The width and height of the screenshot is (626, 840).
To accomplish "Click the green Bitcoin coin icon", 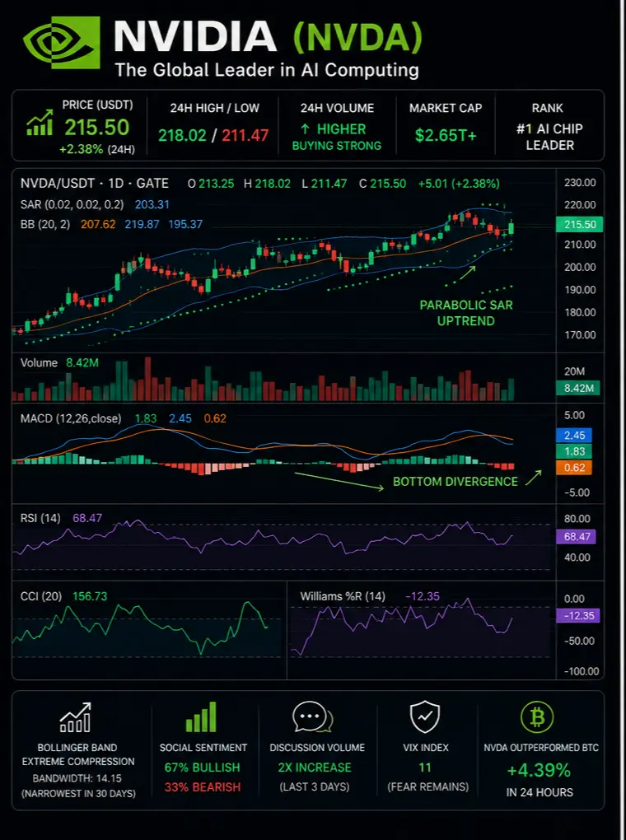I will click(x=537, y=717).
